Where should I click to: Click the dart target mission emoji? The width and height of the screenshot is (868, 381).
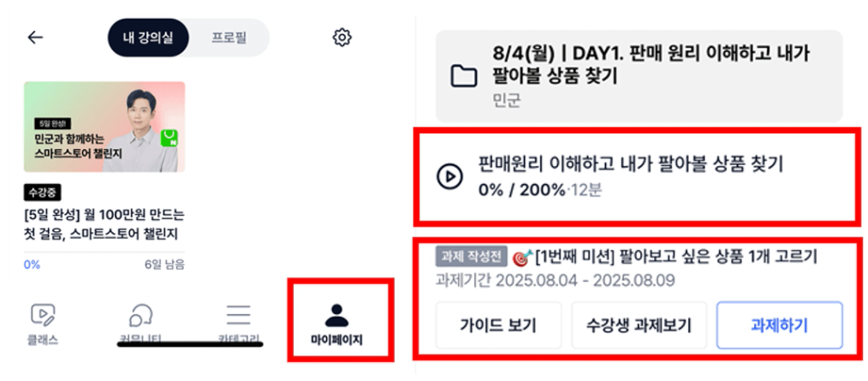click(x=522, y=258)
